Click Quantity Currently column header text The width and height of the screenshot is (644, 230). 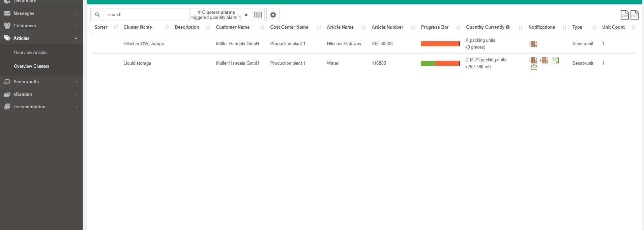tap(485, 27)
